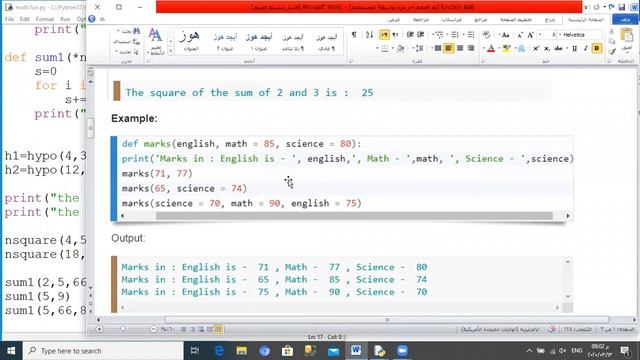Open the Select dropdown in editing group
Screen dimensions: 640x360
[127, 52]
